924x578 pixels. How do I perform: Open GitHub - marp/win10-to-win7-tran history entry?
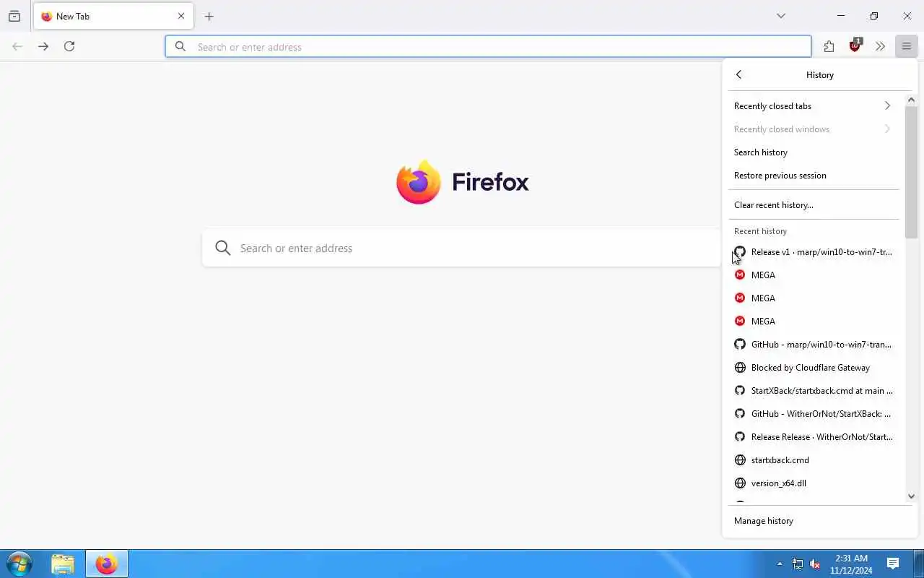point(813,345)
